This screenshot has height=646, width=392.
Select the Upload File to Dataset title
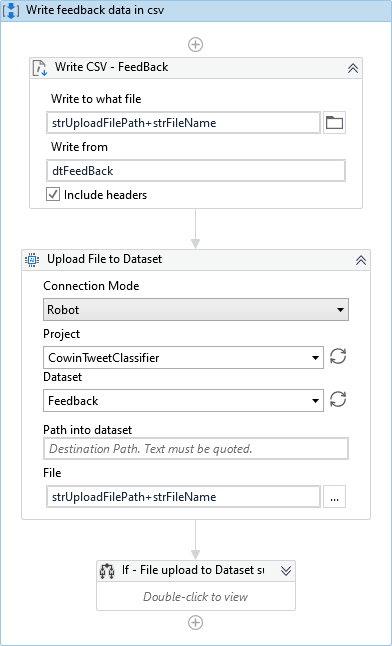coord(104,259)
